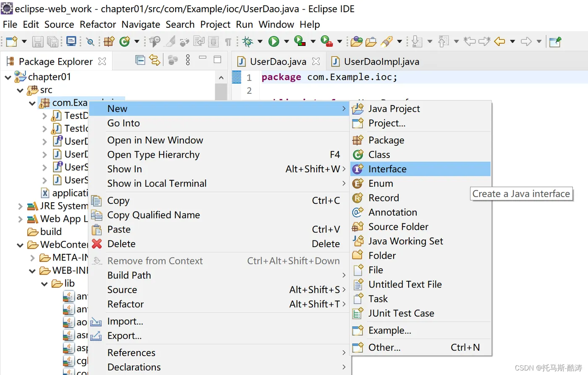Click the New Java Class toolbar icon

124,41
